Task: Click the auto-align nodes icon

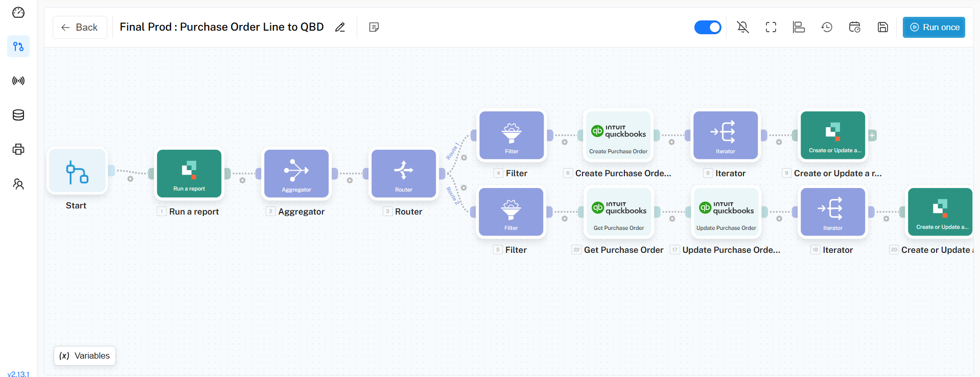Action: point(799,27)
